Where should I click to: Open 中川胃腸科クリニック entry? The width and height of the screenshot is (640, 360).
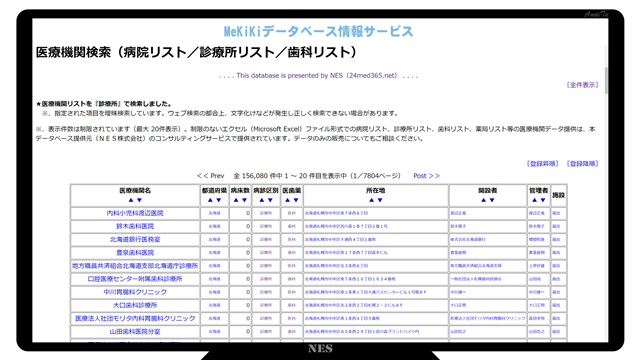click(x=135, y=292)
